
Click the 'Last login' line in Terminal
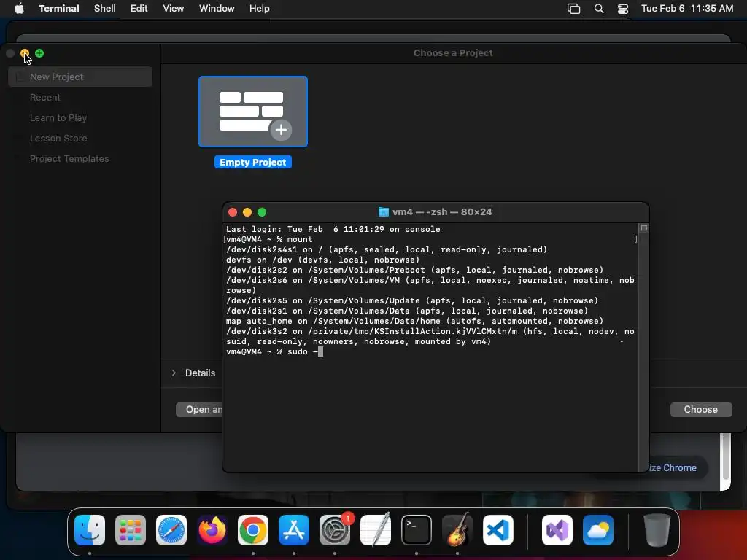point(333,229)
